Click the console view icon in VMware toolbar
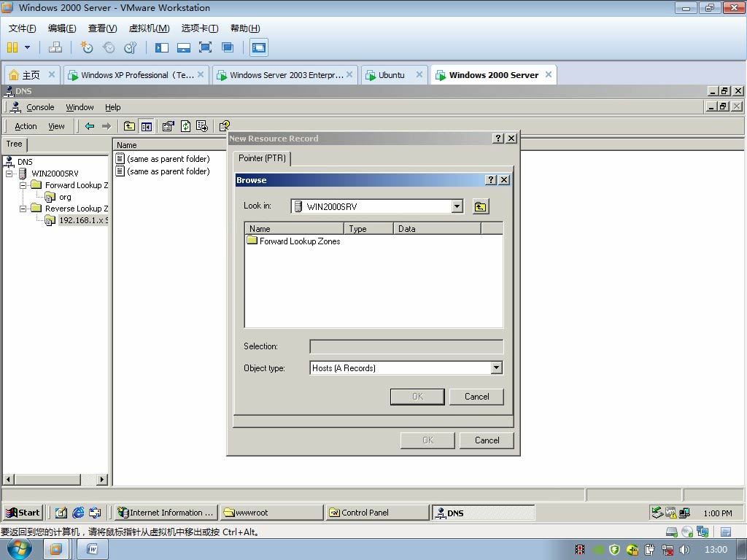 click(259, 47)
